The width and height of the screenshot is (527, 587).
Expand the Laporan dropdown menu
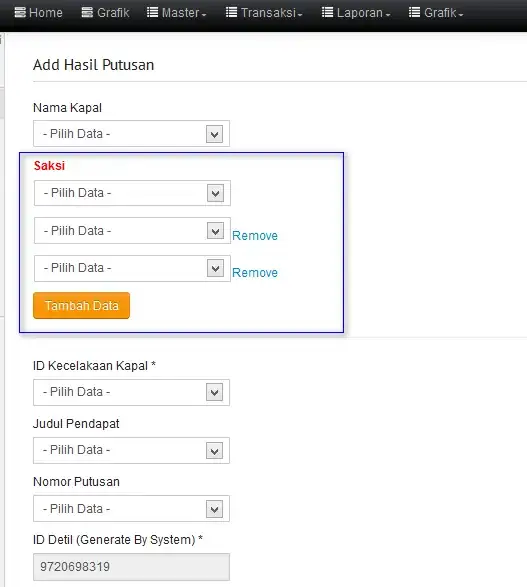tap(356, 13)
